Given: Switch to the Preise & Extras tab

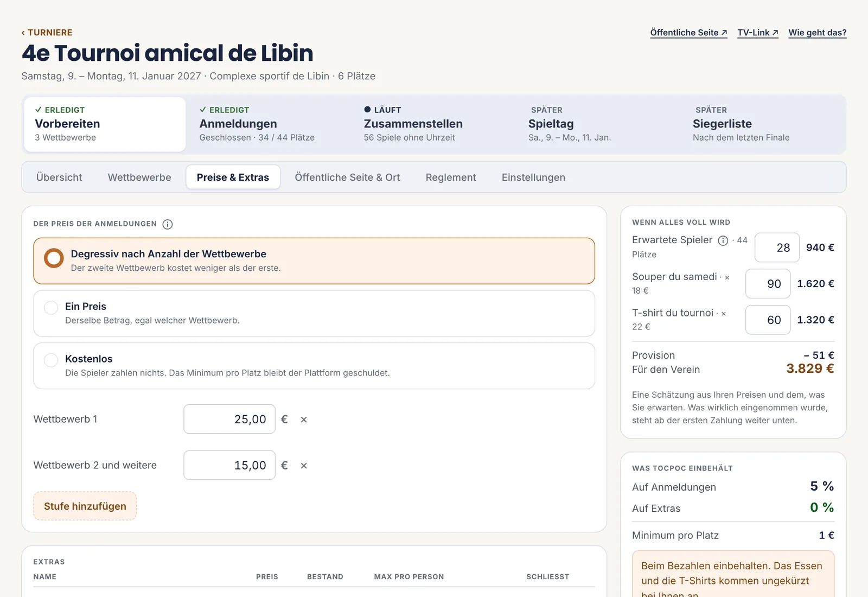Looking at the screenshot, I should [x=233, y=177].
